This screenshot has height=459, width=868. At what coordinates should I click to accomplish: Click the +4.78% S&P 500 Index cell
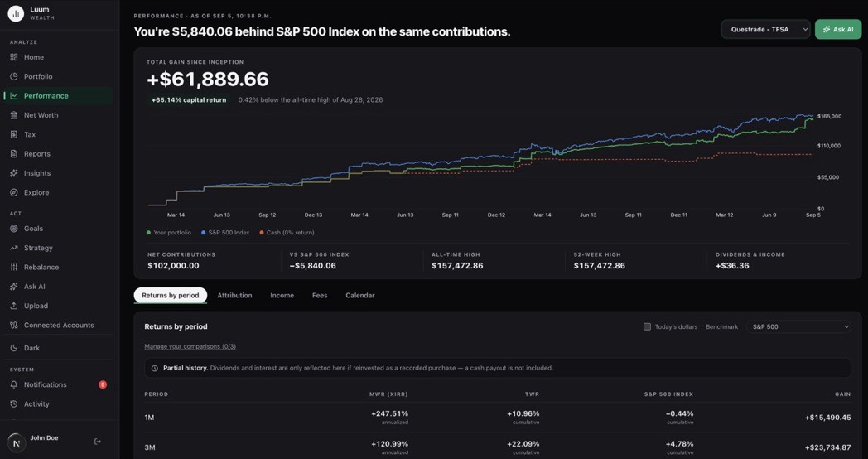pos(678,443)
